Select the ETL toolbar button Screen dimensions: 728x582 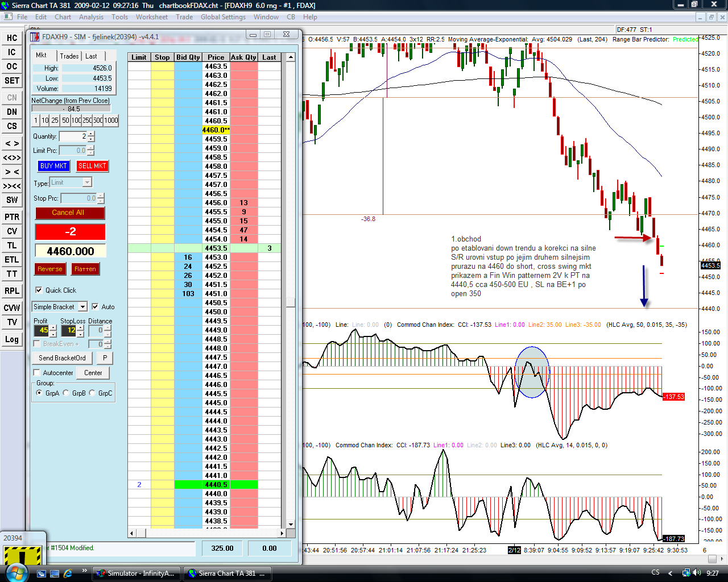[12, 260]
